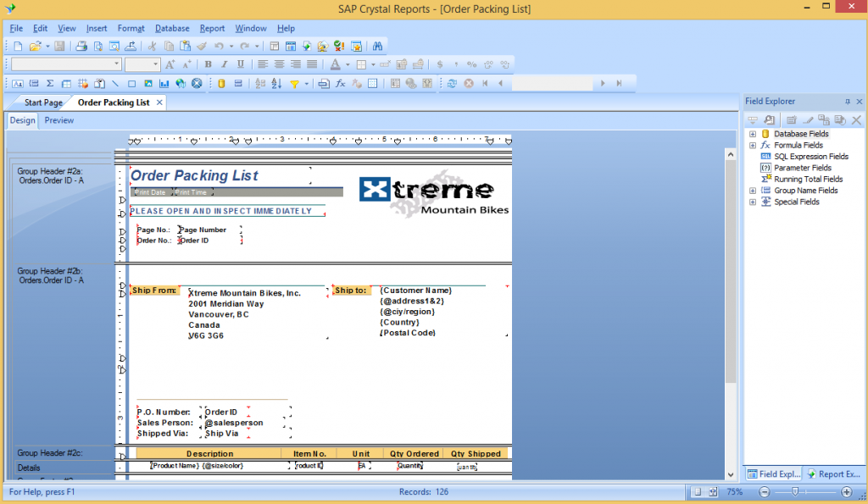Click the Find binoculars icon
Screen dimensions: 868x504
(x=377, y=47)
